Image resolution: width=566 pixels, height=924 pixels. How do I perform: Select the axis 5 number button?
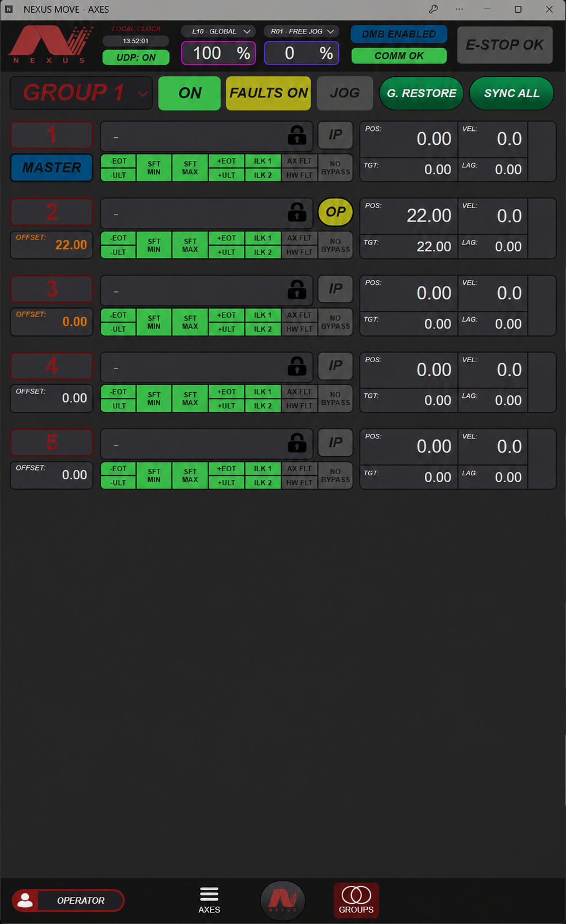pyautogui.click(x=52, y=442)
